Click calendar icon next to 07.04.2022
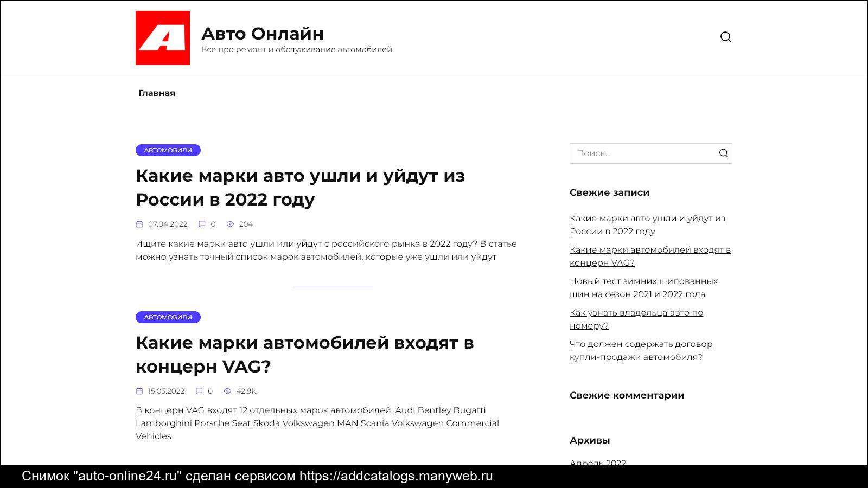This screenshot has height=488, width=868. click(139, 224)
